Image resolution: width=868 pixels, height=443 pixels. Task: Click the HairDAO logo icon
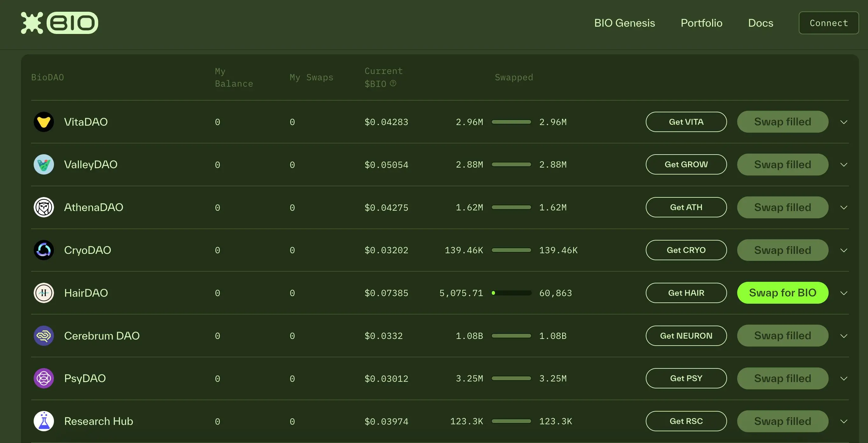[43, 293]
